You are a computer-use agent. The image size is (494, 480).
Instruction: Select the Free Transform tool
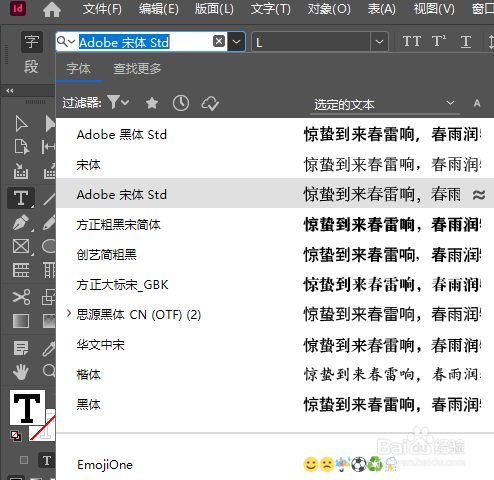point(49,297)
